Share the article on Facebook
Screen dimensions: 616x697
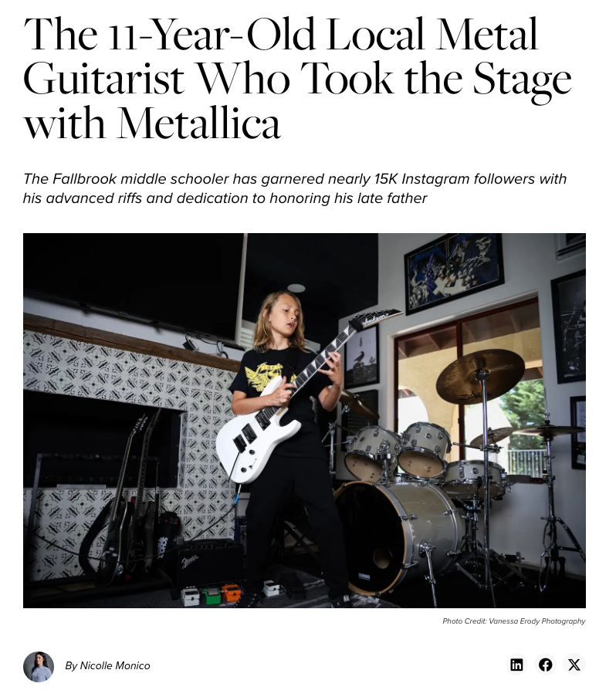[545, 665]
